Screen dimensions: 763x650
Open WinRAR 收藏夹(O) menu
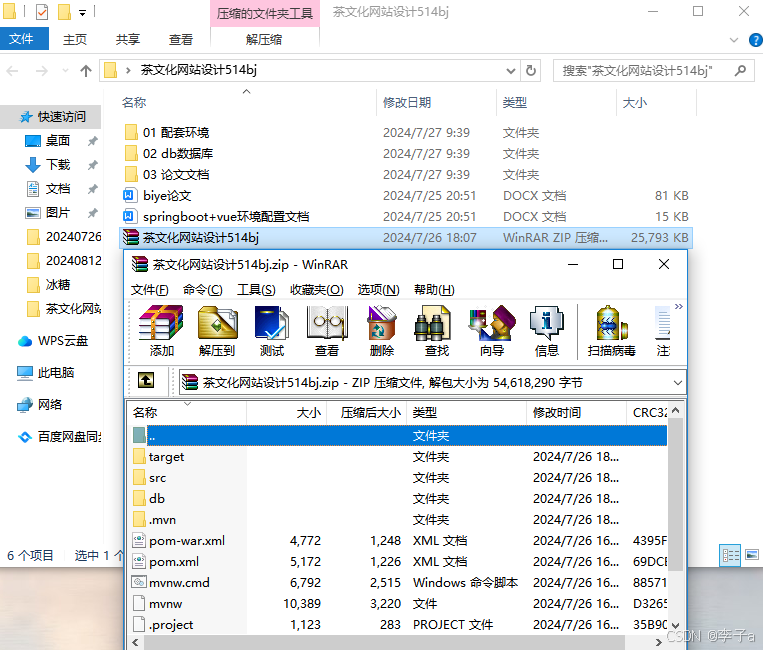click(x=317, y=290)
